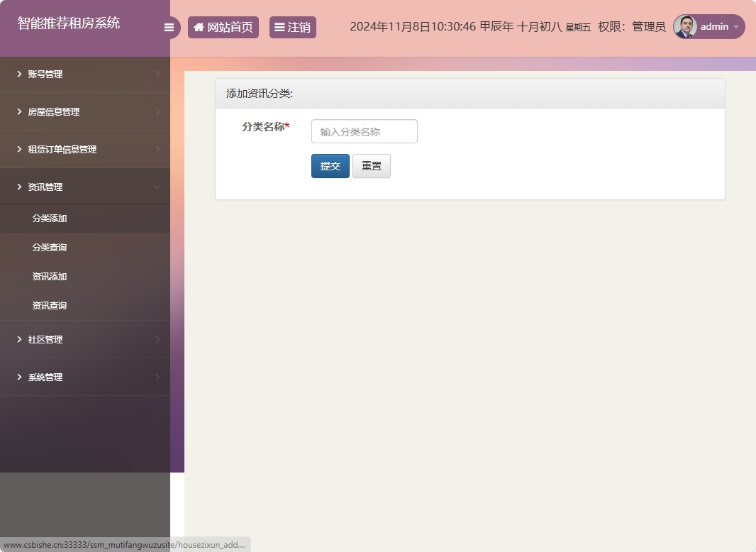Screen dimensions: 756x552
Task: Click left arrow icon beside 资讯管理
Action: point(19,187)
